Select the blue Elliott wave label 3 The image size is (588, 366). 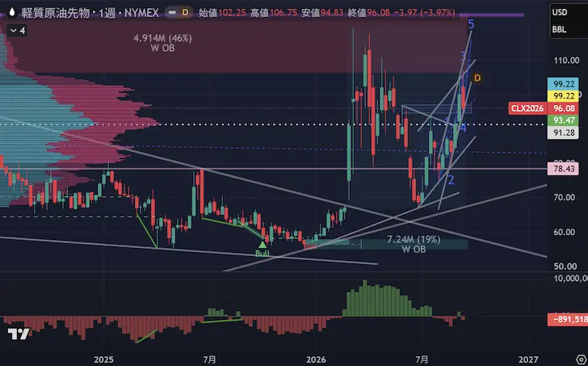[x=464, y=56]
